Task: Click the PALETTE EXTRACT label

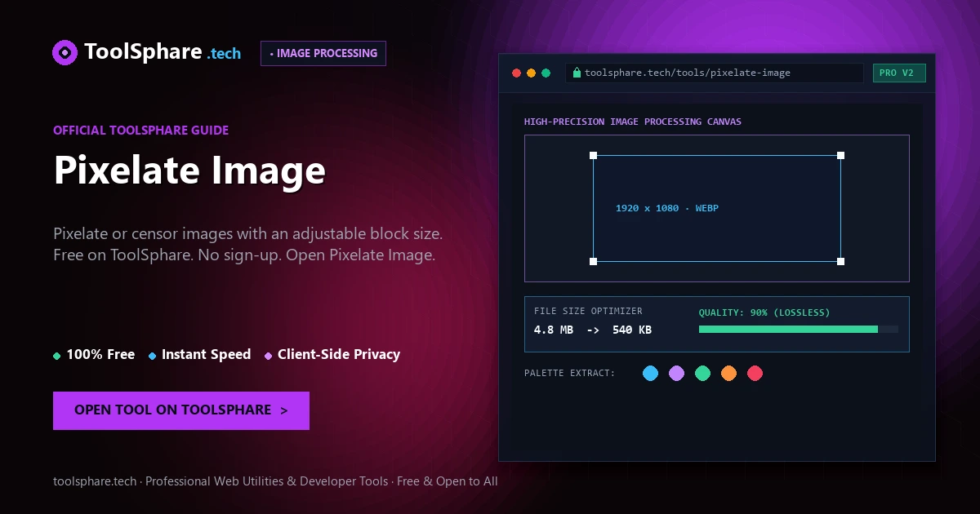Action: (x=570, y=374)
